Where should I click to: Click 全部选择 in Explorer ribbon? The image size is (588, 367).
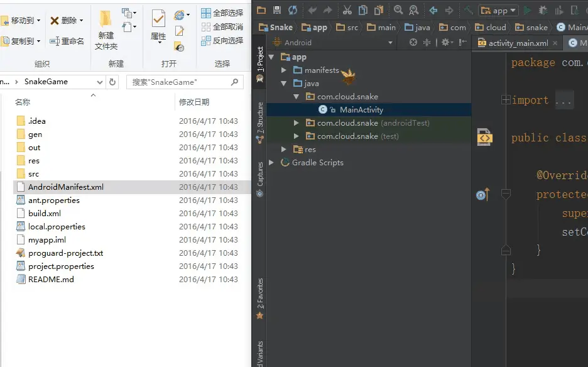click(222, 13)
